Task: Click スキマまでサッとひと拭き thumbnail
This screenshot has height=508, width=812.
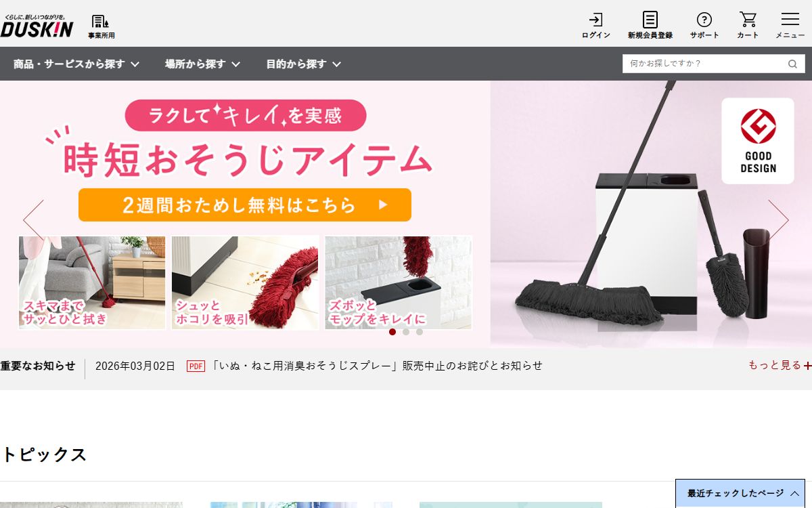Action: (x=92, y=282)
